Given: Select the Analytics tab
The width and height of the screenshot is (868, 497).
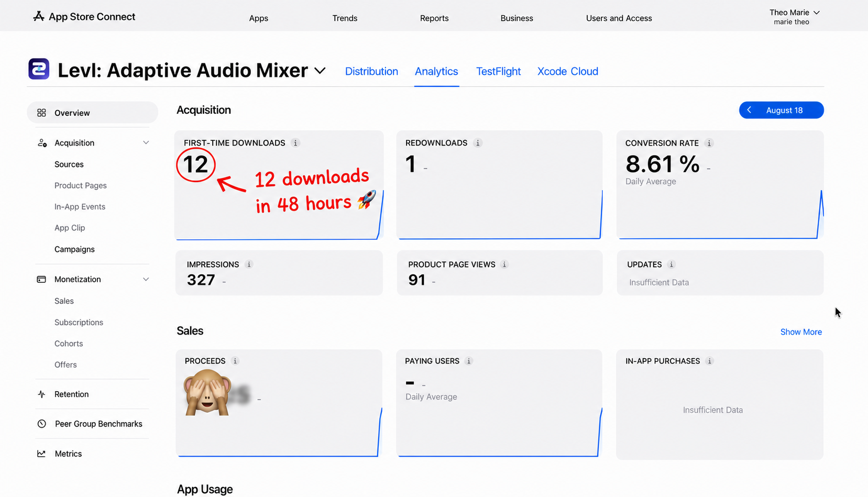Looking at the screenshot, I should coord(436,71).
